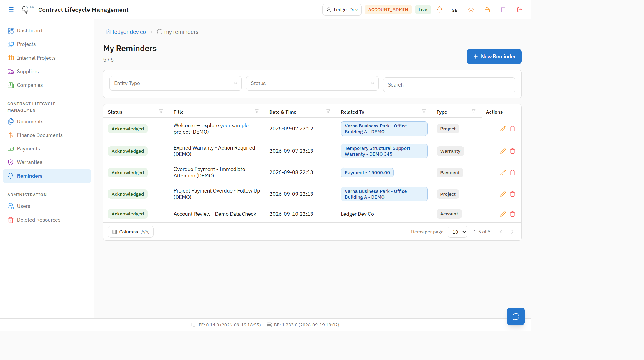Image resolution: width=644 pixels, height=360 pixels.
Task: Click the logout icon in header
Action: [520, 10]
